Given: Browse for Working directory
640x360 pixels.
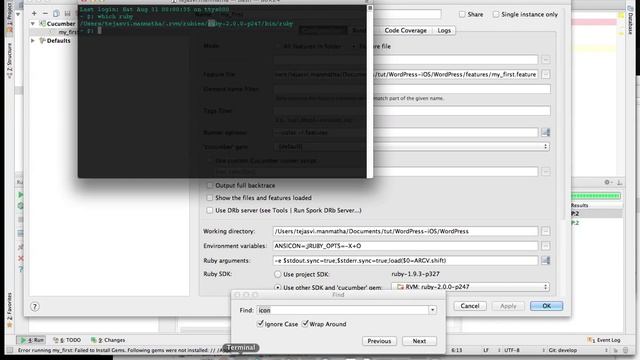Looking at the screenshot, I should tap(546, 231).
